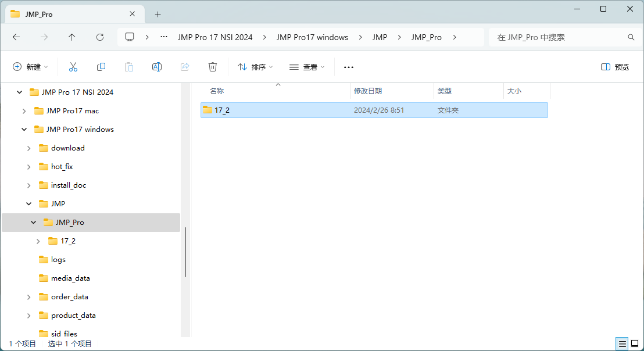
Task: Click the Rename toolbar icon
Action: click(157, 67)
